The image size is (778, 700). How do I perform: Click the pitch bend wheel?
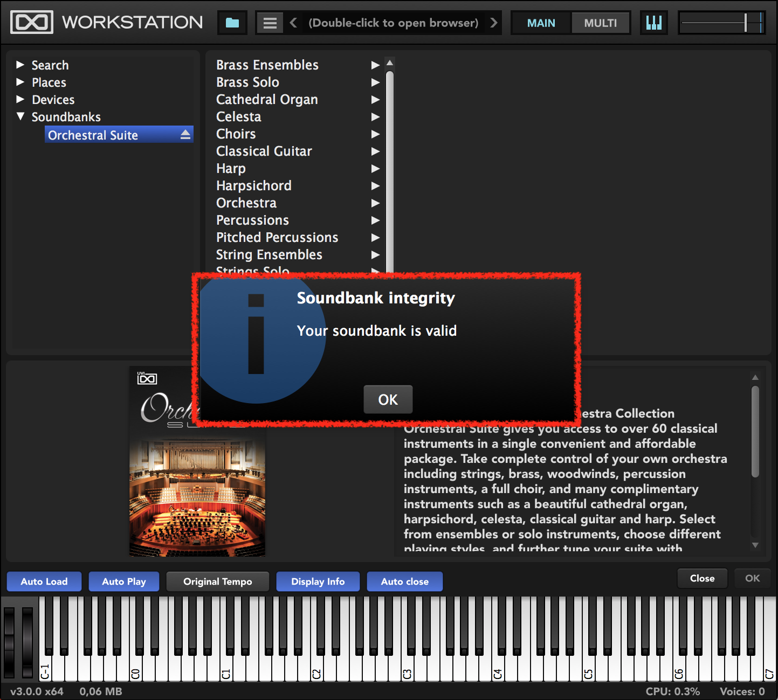(10, 642)
